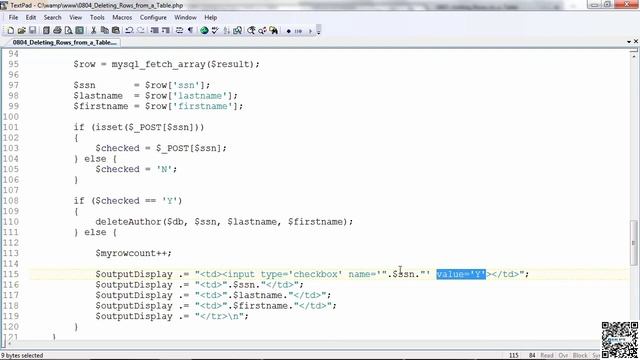
Task: Click the vertical scrollbar thumb
Action: (633, 242)
